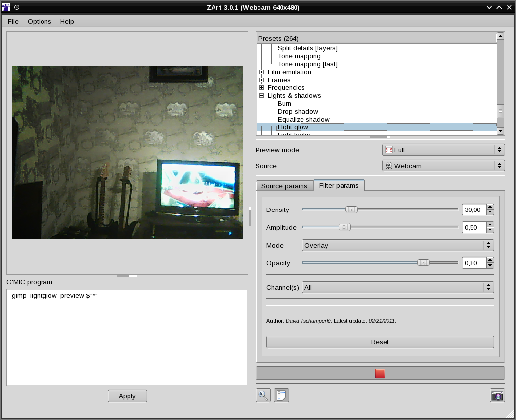The width and height of the screenshot is (516, 420).
Task: Reset the filter parameters
Action: tap(380, 342)
